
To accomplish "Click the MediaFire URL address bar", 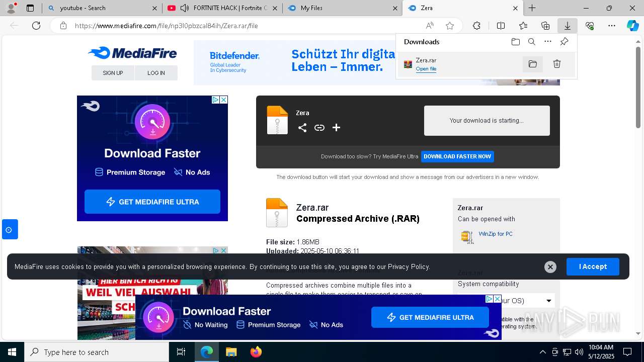I will tap(242, 26).
